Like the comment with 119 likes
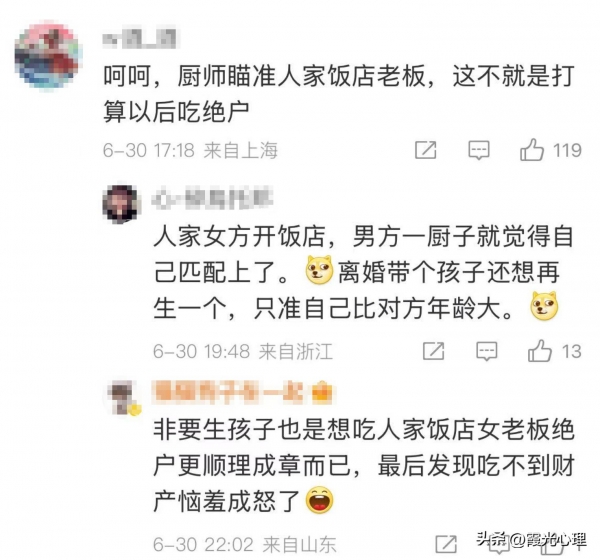This screenshot has height=560, width=600. click(532, 150)
